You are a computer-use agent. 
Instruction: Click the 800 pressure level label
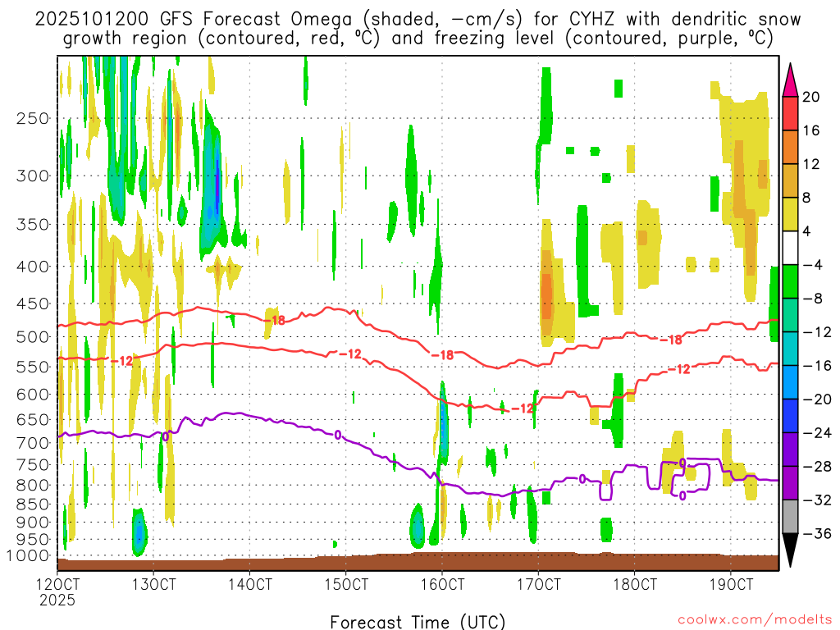click(x=33, y=486)
